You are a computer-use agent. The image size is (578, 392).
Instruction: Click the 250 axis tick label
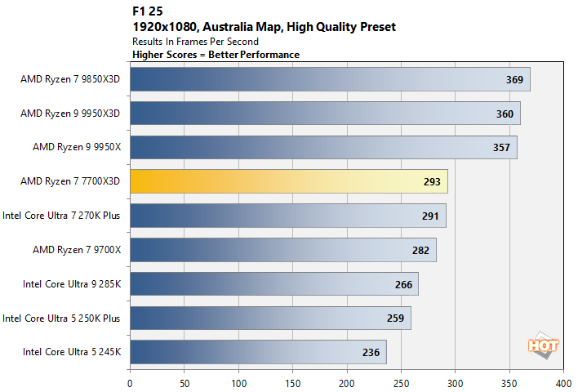(x=401, y=384)
